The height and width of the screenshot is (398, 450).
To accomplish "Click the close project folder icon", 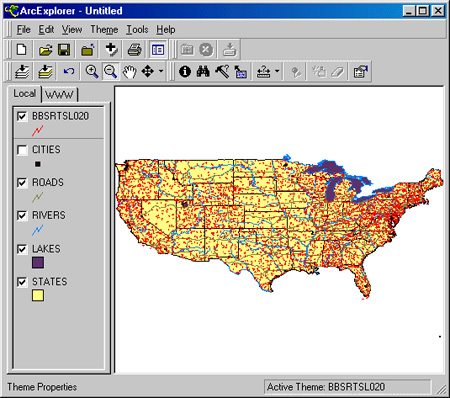I will 88,50.
